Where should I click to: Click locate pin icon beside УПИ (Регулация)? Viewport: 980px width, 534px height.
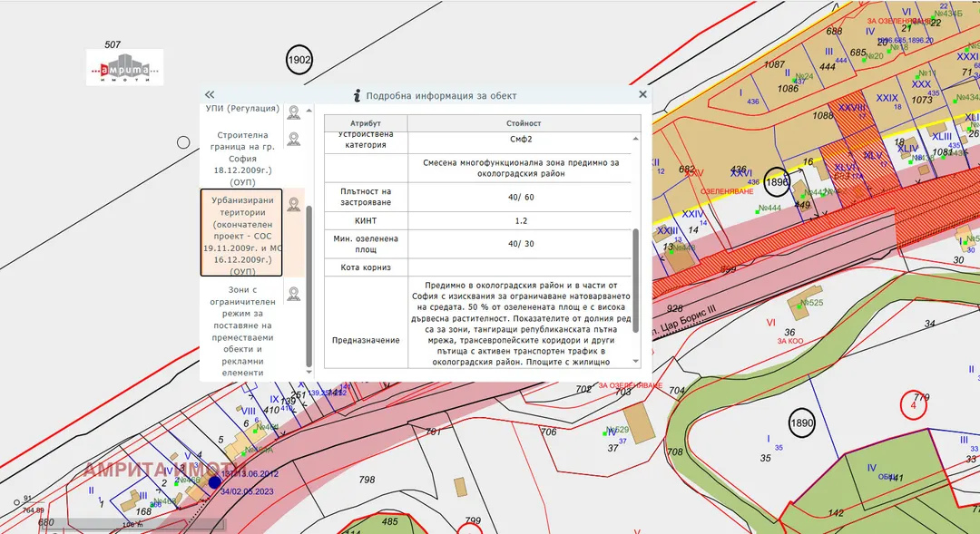click(294, 112)
